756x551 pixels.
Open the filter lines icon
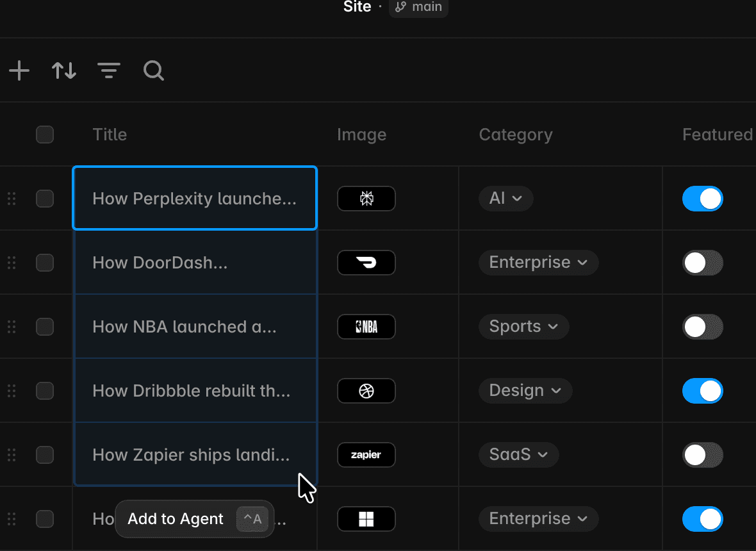(109, 71)
